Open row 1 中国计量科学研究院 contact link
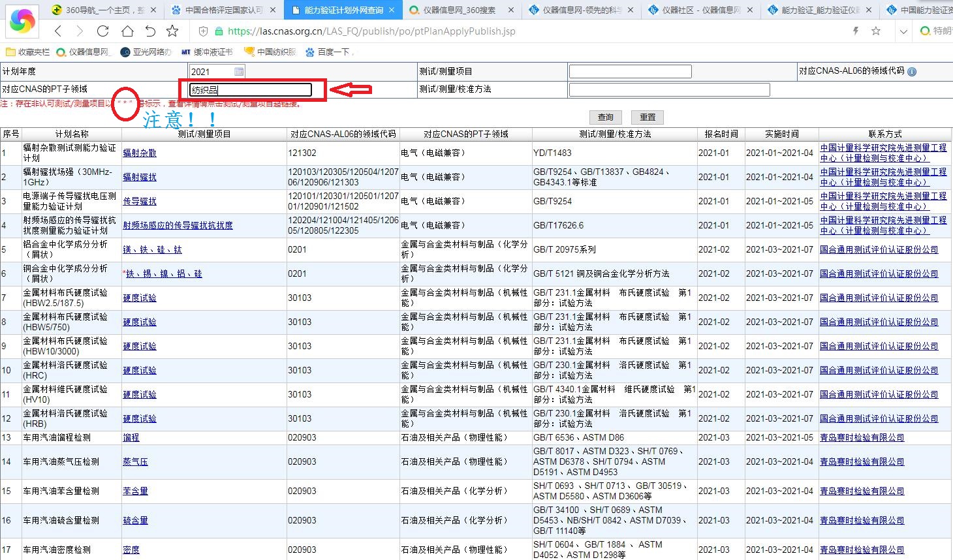The width and height of the screenshot is (953, 560). (x=883, y=153)
